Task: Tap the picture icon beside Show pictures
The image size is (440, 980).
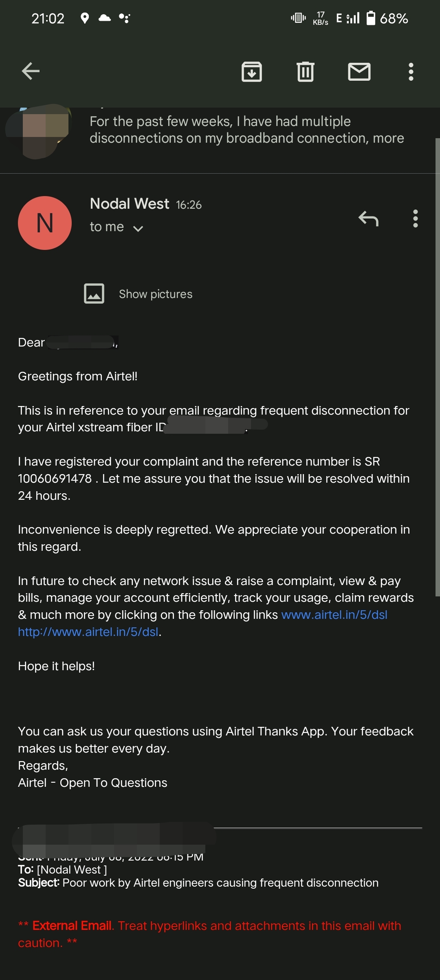Action: pos(94,294)
